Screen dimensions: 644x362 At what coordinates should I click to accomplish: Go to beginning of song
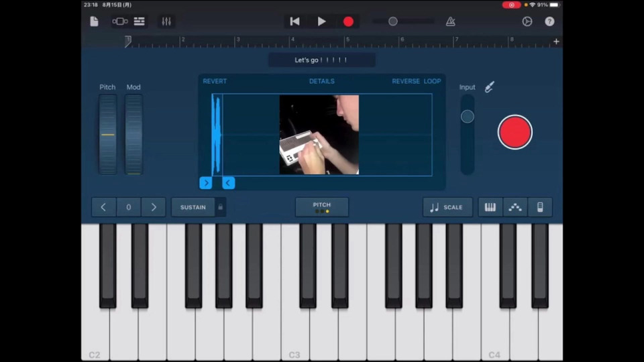(x=294, y=21)
